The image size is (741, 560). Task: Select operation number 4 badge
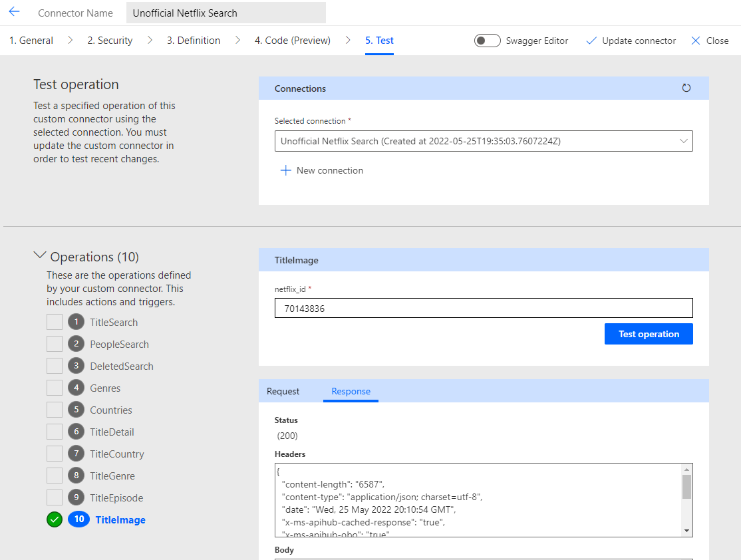click(x=76, y=388)
